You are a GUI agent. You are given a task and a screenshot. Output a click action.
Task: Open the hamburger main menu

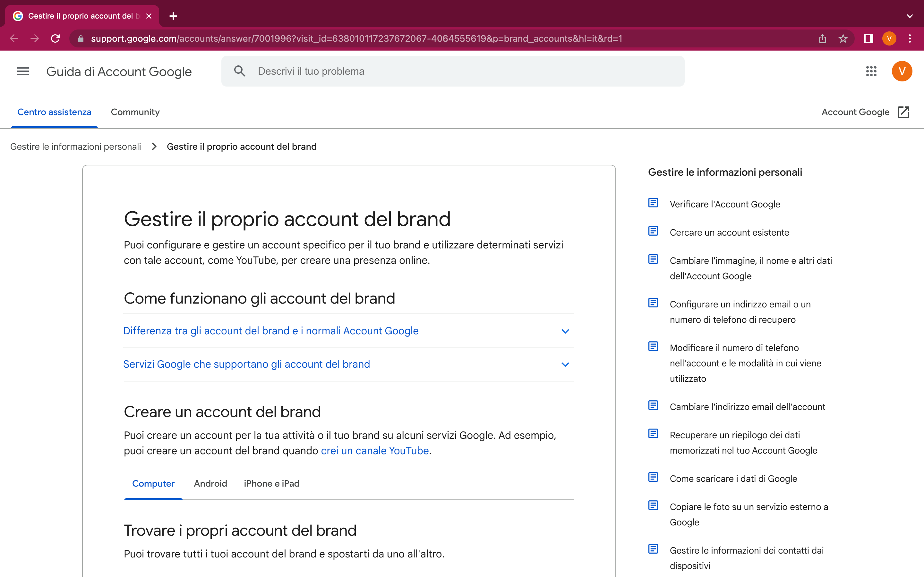tap(23, 71)
